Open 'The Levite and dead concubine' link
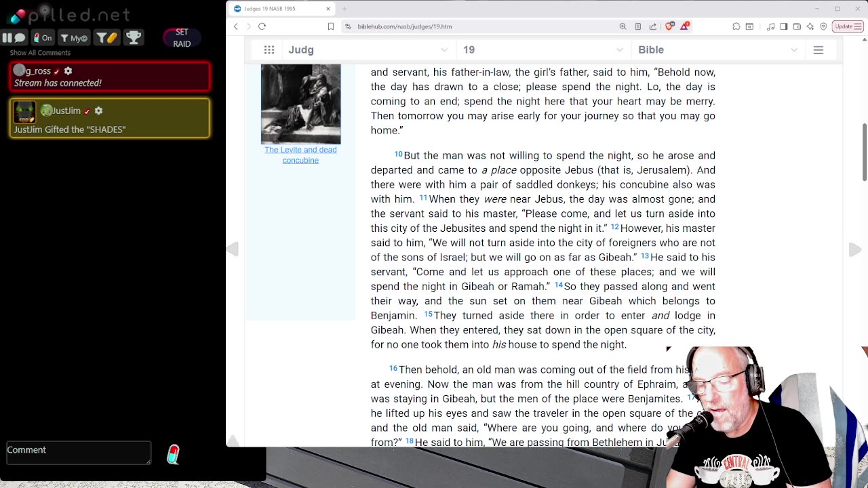 tap(300, 155)
